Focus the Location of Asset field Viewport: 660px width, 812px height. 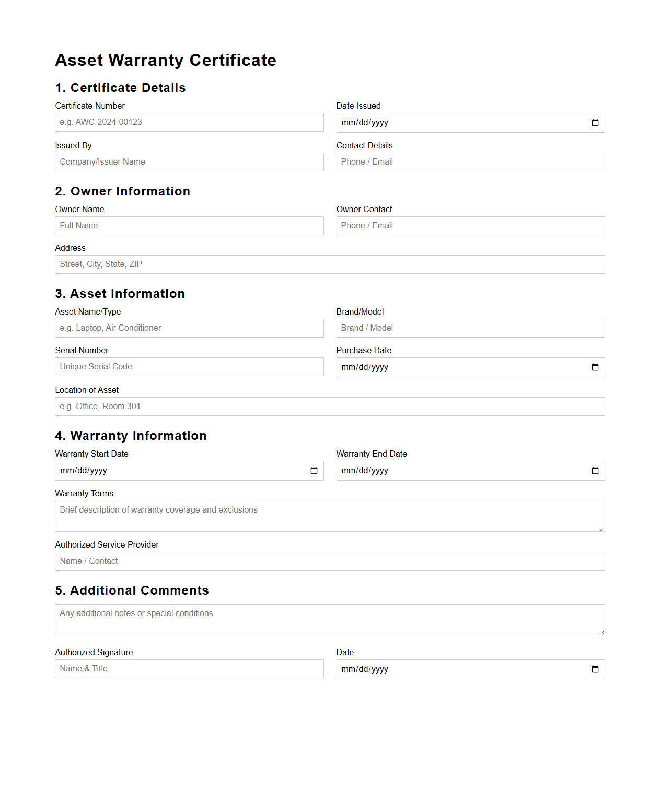pos(330,407)
